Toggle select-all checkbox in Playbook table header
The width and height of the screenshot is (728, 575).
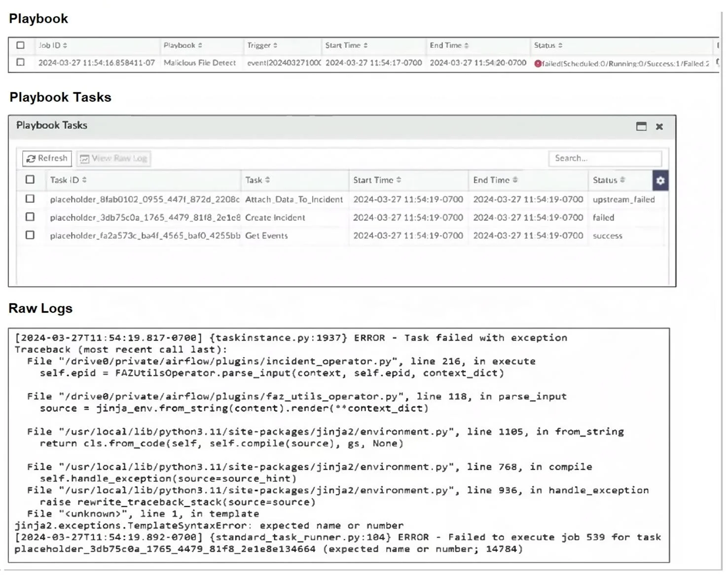[x=20, y=45]
